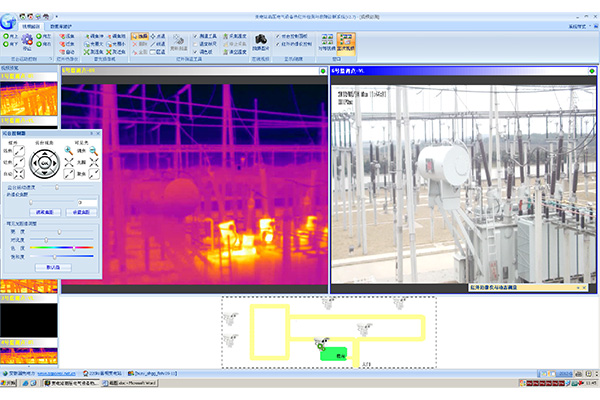Click the green highlighted device on site map
Viewport: 600px width, 400px height.
tap(333, 353)
